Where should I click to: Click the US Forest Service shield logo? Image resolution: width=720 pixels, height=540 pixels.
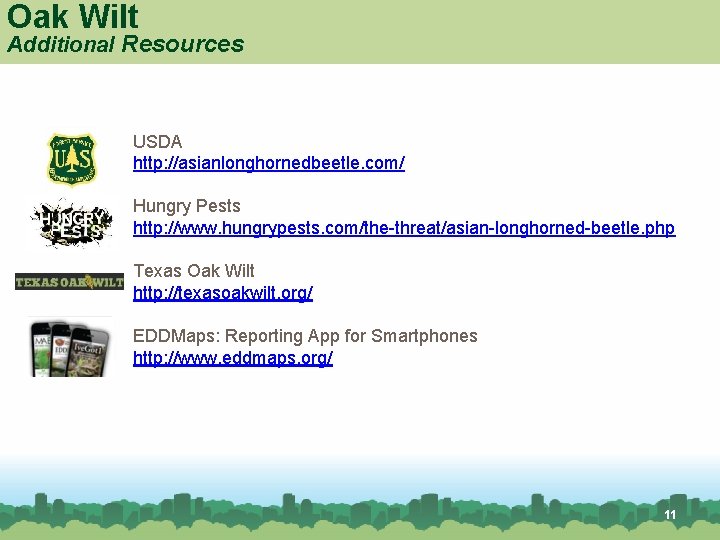pos(72,159)
